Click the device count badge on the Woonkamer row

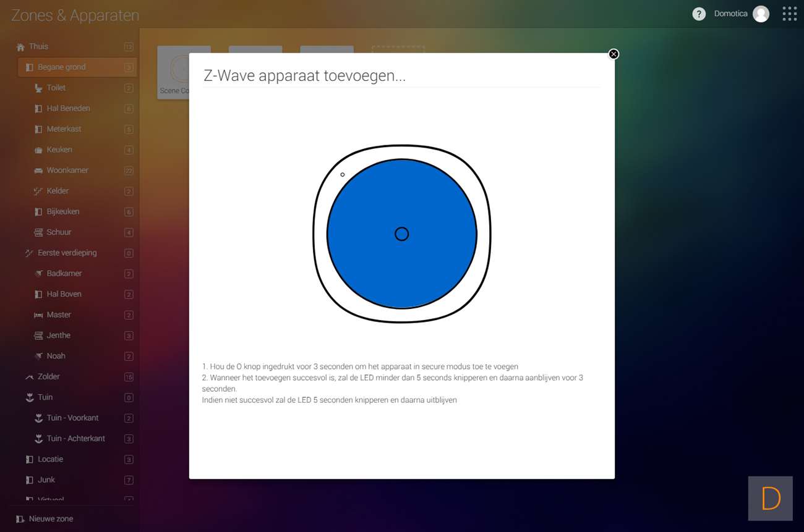[129, 171]
